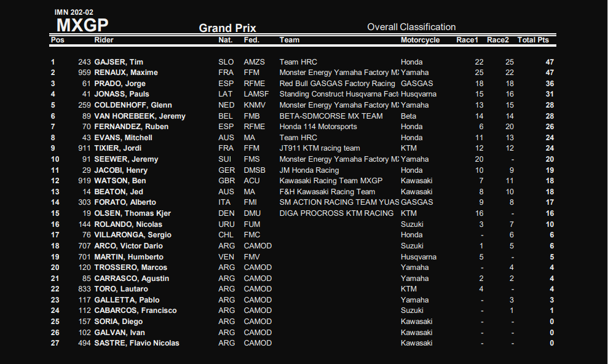Click the Overall Classification heading
Viewport: 608px width, 364px height.
click(x=411, y=27)
